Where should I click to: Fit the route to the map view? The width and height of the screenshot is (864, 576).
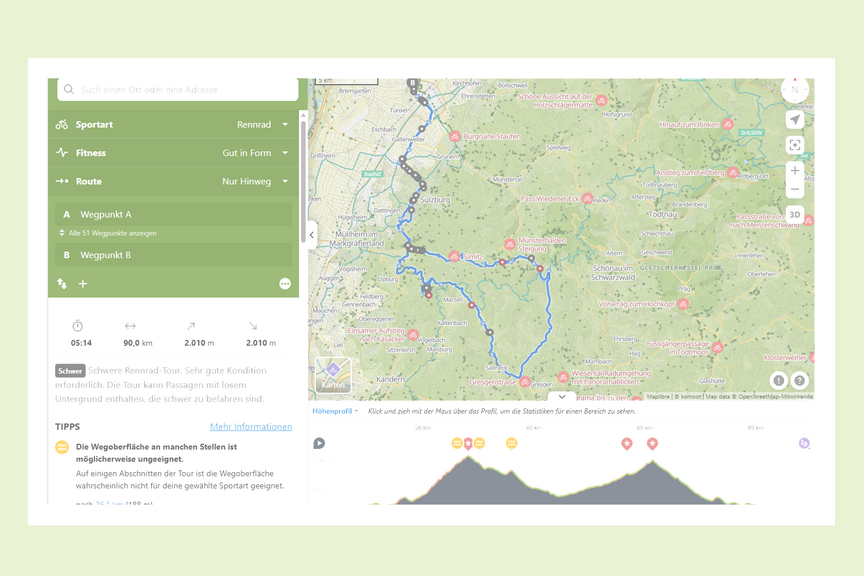tap(795, 145)
